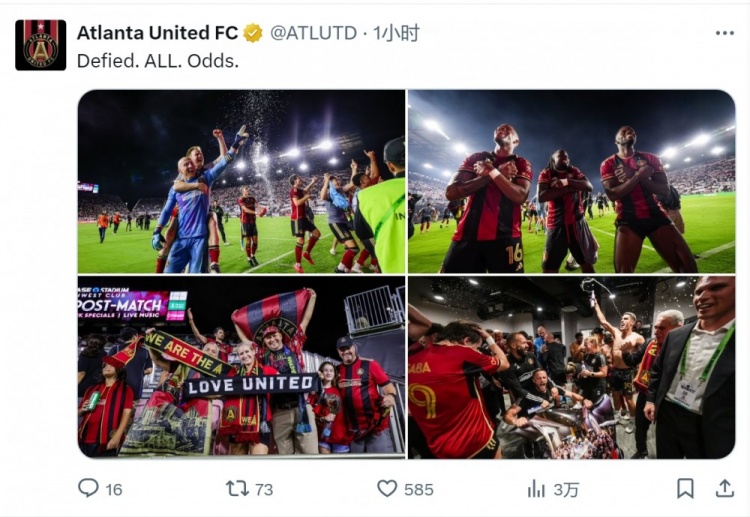Click the Defied. ALL. Odds. post text
Screen dimensions: 750x517
click(158, 61)
